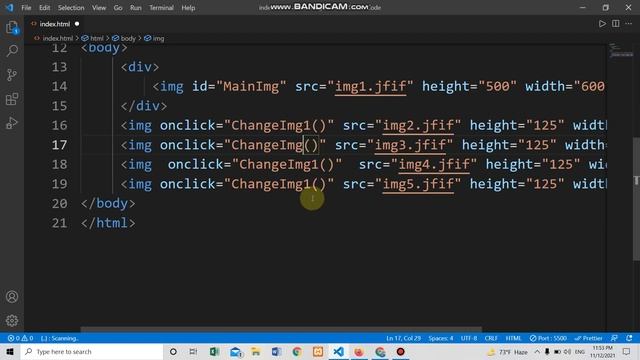The image size is (640, 360).
Task: Open Task View on taskbar
Action: pos(193,351)
